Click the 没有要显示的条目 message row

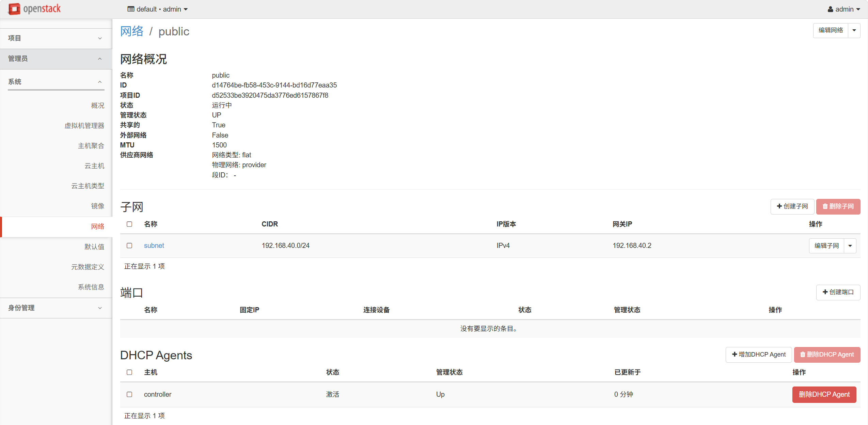click(490, 329)
